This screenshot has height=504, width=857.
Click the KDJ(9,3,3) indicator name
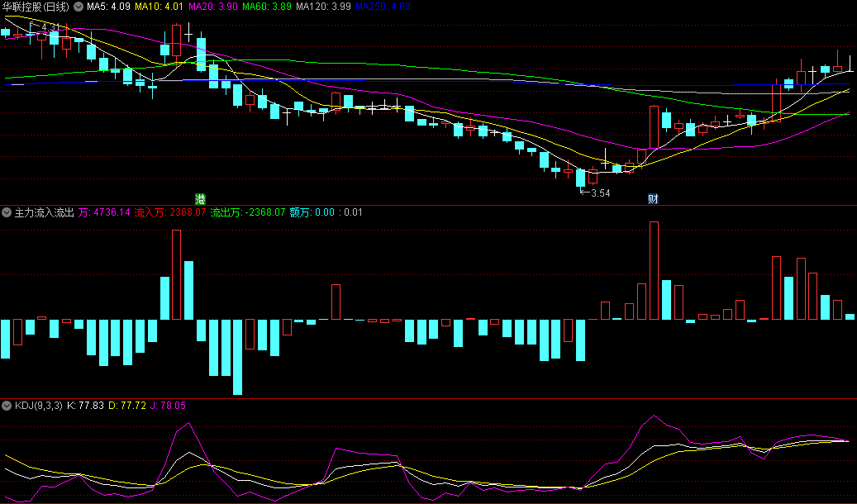38,406
